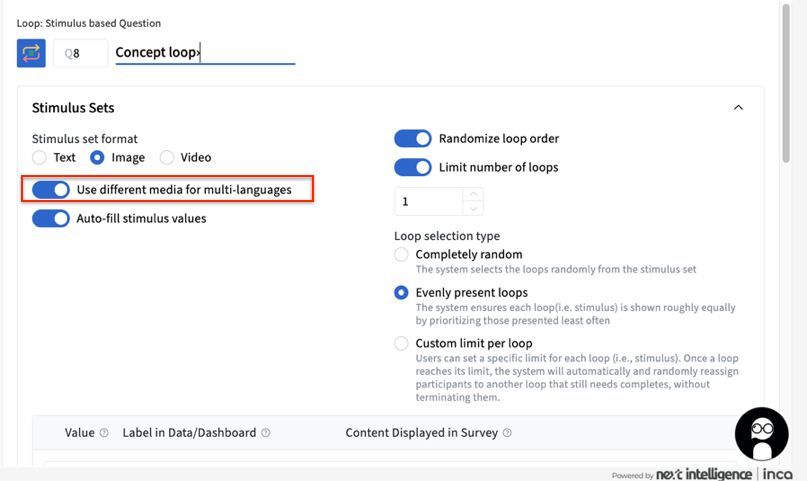Toggle Limit number of loops switch
This screenshot has width=807, height=481.
pyautogui.click(x=412, y=167)
